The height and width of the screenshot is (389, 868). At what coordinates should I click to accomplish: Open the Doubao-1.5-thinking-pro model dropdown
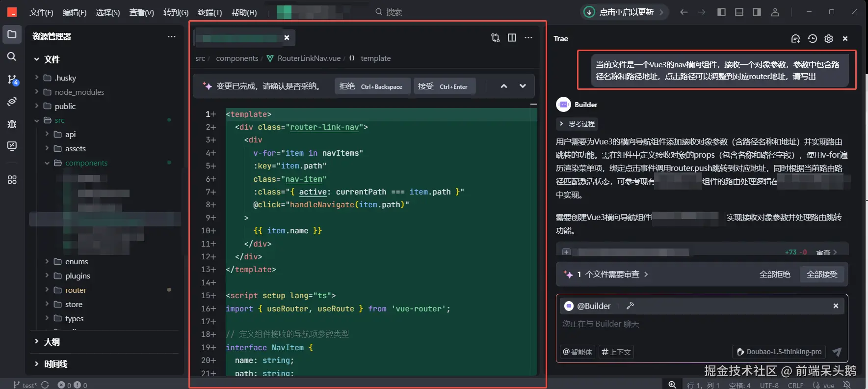[x=779, y=352]
